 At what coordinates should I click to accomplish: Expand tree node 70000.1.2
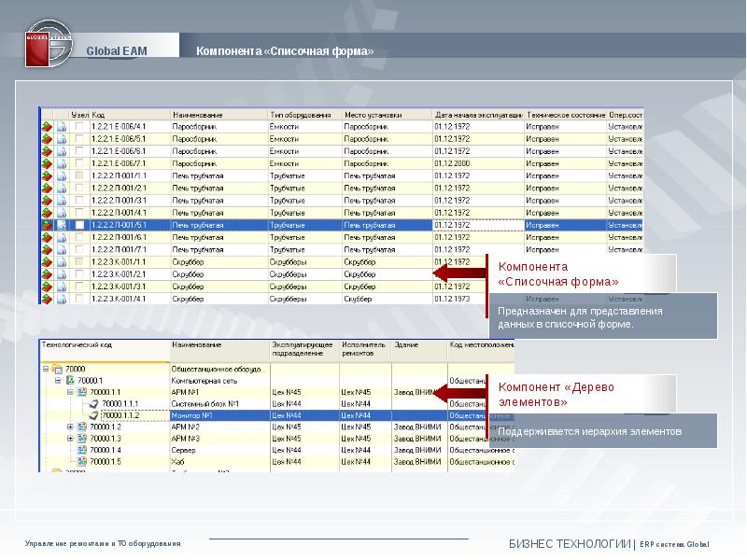click(69, 427)
